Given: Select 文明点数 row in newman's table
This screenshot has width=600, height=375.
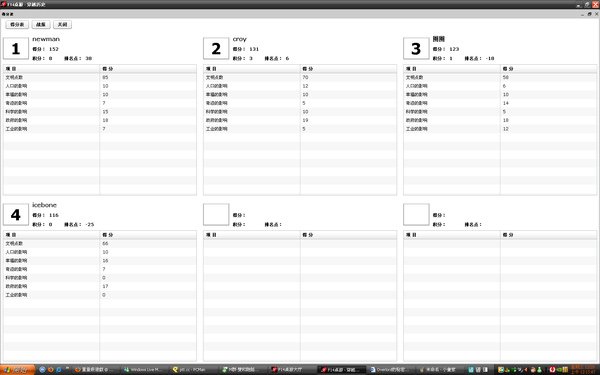Looking at the screenshot, I should (100, 77).
